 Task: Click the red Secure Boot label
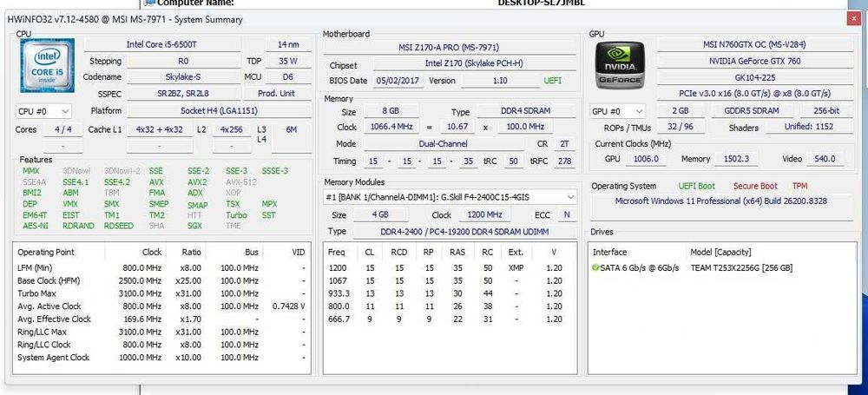pos(755,186)
